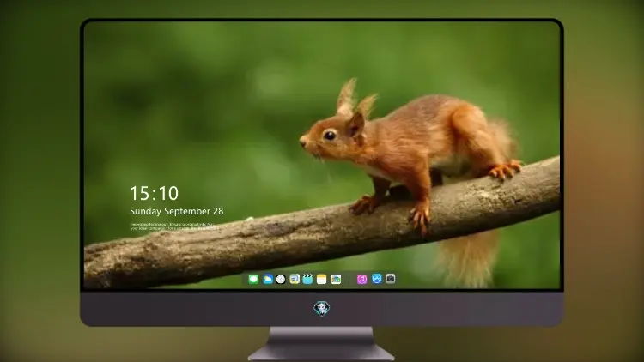Open the Weather app in dock
The height and width of the screenshot is (362, 644).
point(267,279)
